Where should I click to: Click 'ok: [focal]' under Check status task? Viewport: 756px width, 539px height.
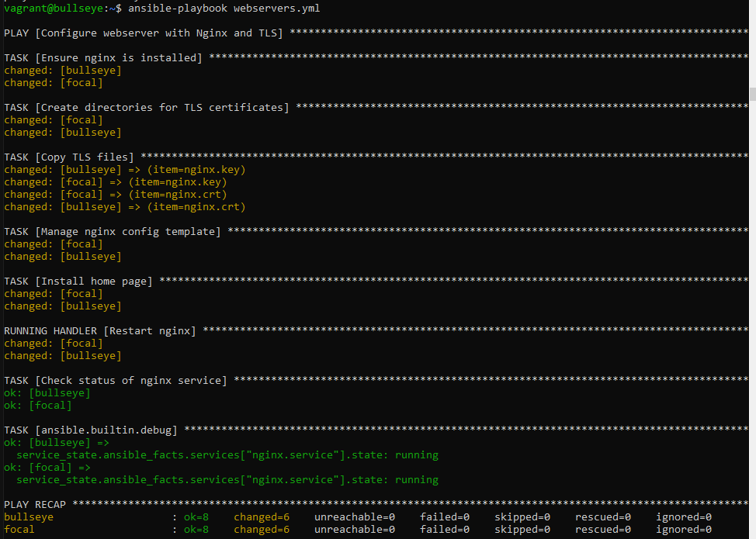37,406
